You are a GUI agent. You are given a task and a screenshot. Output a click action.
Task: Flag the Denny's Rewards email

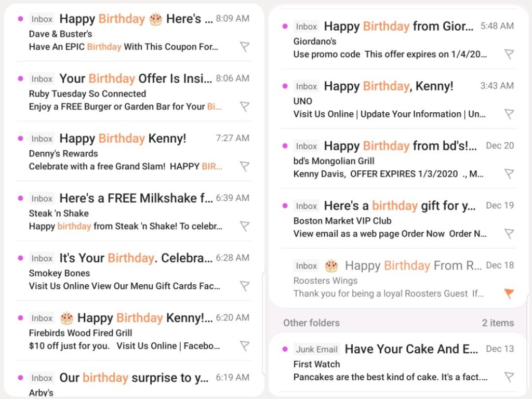[244, 166]
